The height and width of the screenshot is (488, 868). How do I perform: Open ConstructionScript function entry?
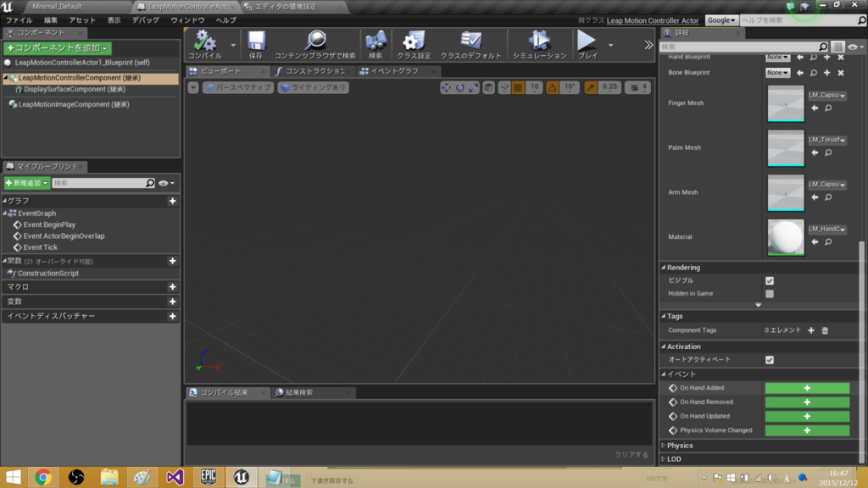coord(48,274)
